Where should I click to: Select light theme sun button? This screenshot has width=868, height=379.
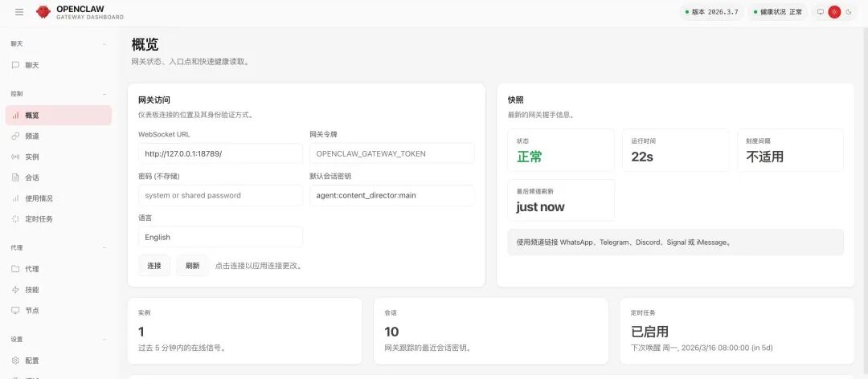point(834,12)
